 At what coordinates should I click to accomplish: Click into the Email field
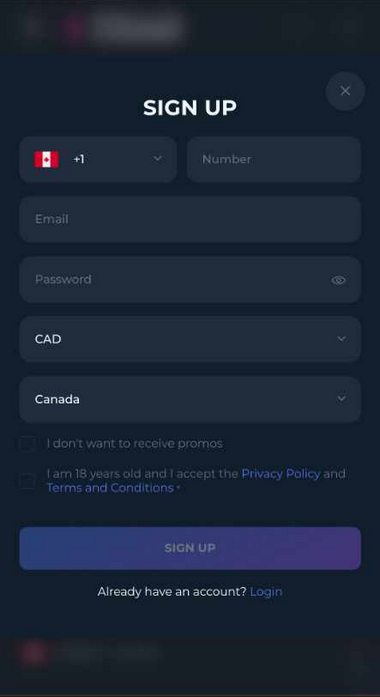click(x=190, y=219)
